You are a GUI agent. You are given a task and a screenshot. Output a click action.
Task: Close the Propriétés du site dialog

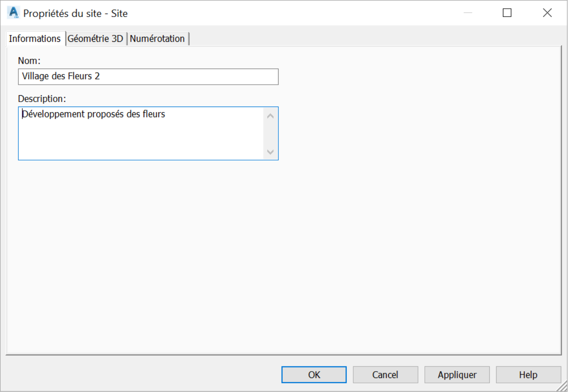point(547,13)
